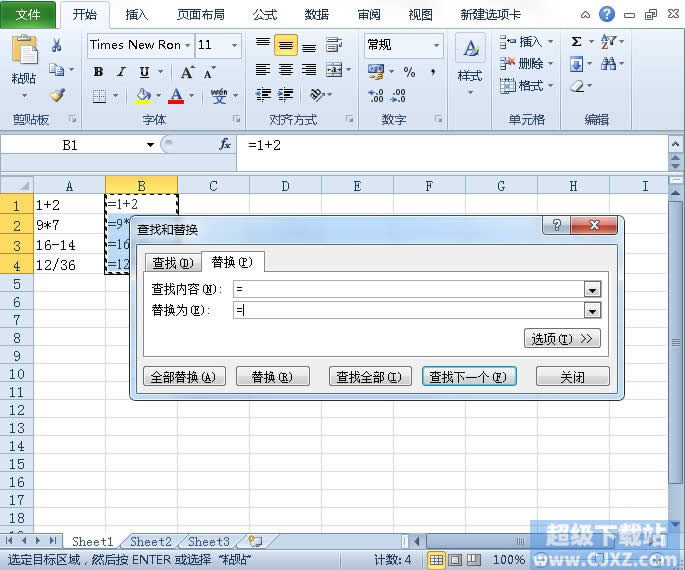
Task: Toggle bold formatting
Action: (x=98, y=72)
